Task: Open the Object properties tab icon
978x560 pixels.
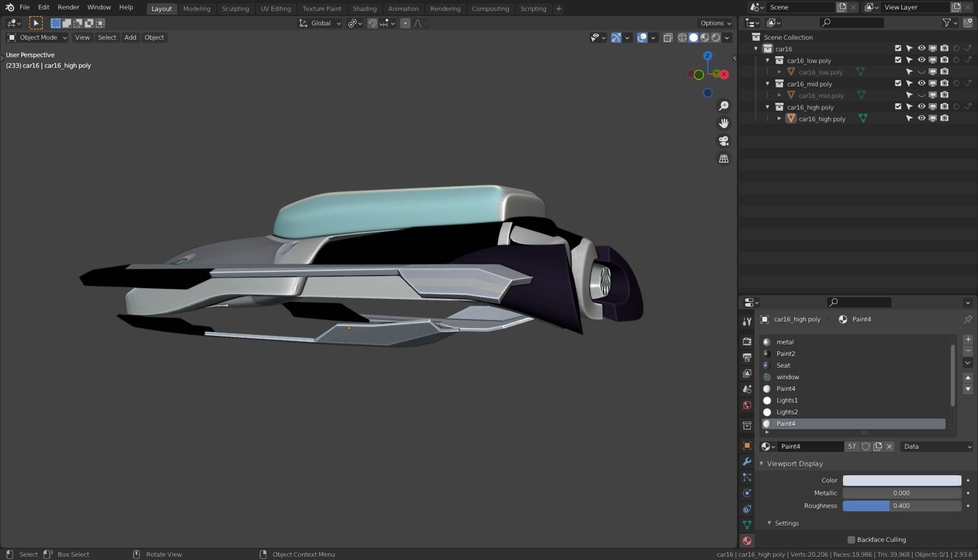Action: click(747, 446)
